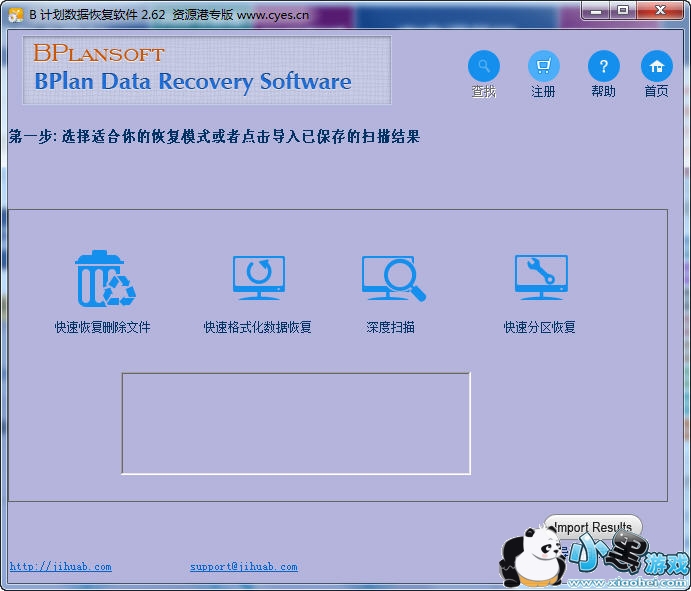
Task: Click the empty description box
Action: [296, 424]
